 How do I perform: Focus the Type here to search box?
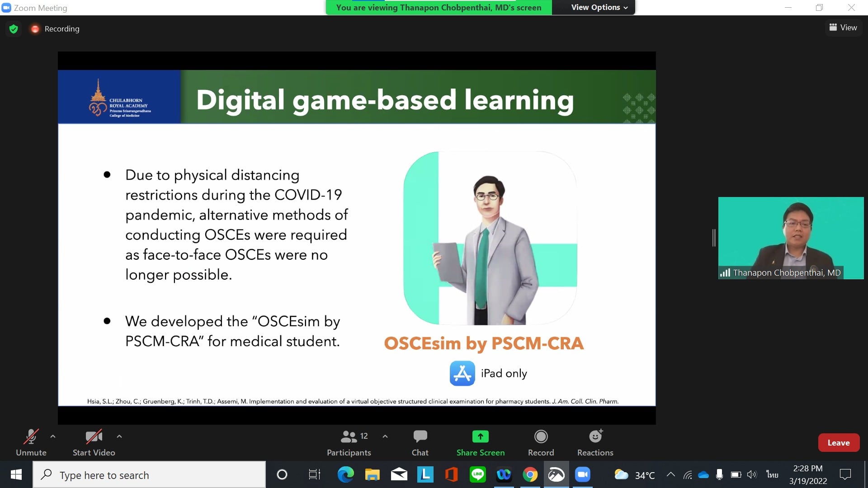click(149, 475)
